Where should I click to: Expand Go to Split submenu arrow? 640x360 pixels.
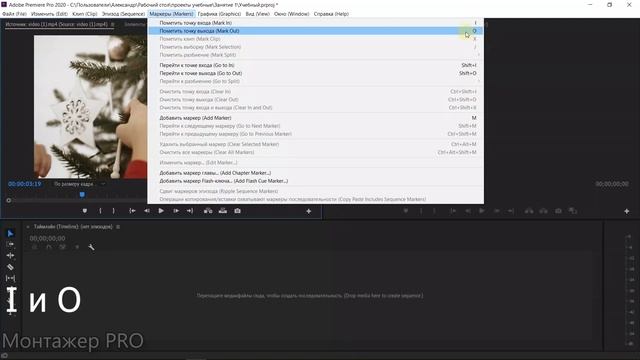coord(478,81)
